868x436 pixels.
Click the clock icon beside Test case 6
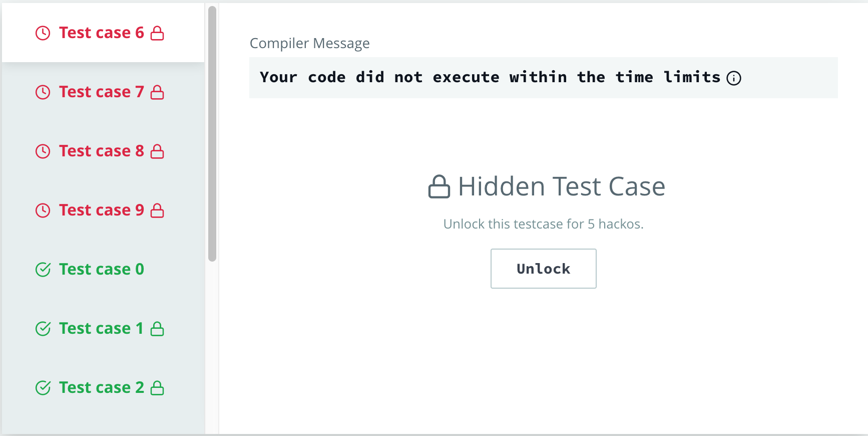(43, 33)
